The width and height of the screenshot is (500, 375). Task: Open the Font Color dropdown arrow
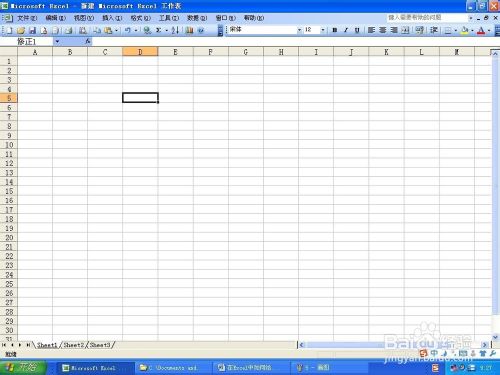tap(489, 31)
